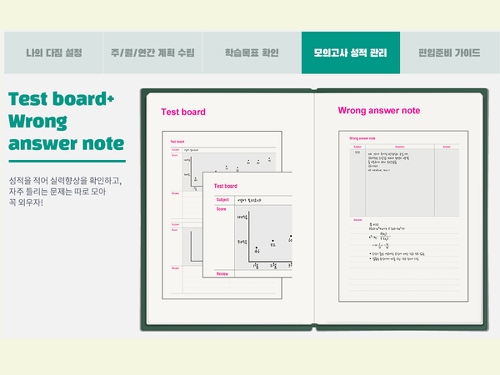Click the green 'Test board+ Wrong answer note' title
500x375 pixels.
coord(66,121)
